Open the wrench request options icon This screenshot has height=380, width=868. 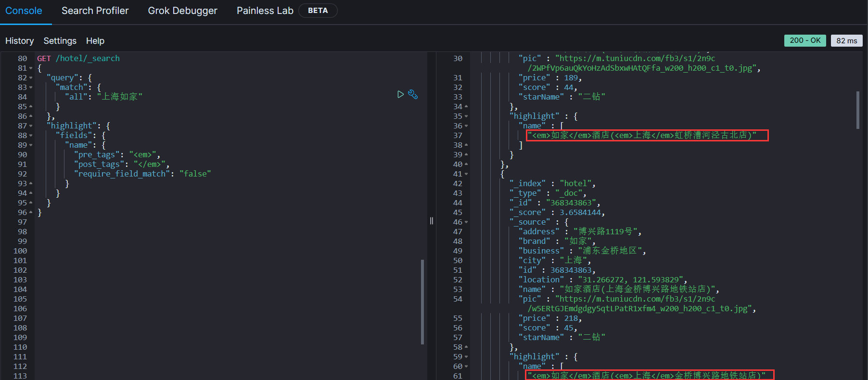pos(413,94)
